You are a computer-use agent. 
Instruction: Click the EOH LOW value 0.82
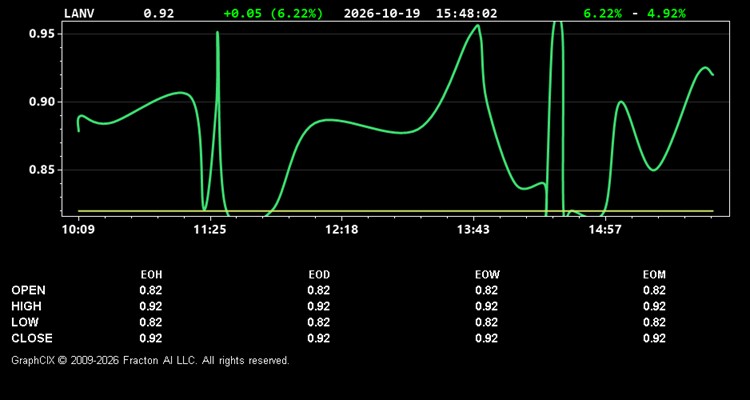(151, 322)
